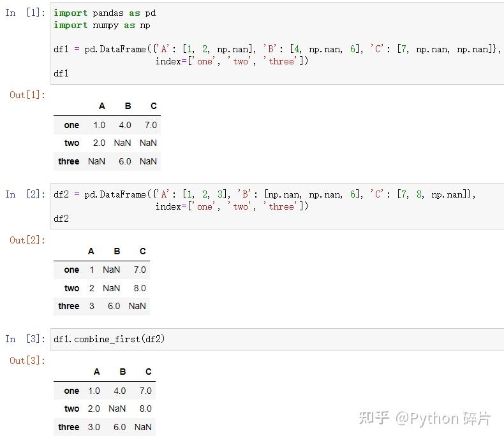Click the 4.0 value in the Out[1] table
The height and width of the screenshot is (441, 504).
pyautogui.click(x=124, y=125)
